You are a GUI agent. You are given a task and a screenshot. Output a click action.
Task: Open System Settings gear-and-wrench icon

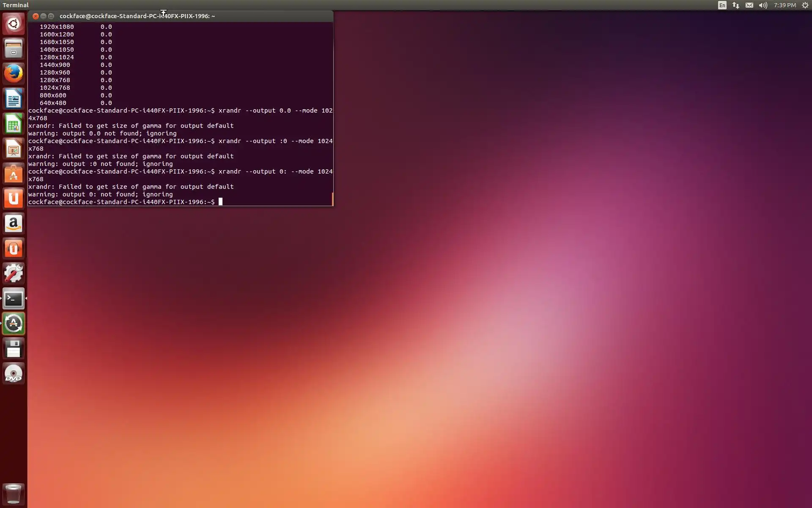[x=14, y=273]
